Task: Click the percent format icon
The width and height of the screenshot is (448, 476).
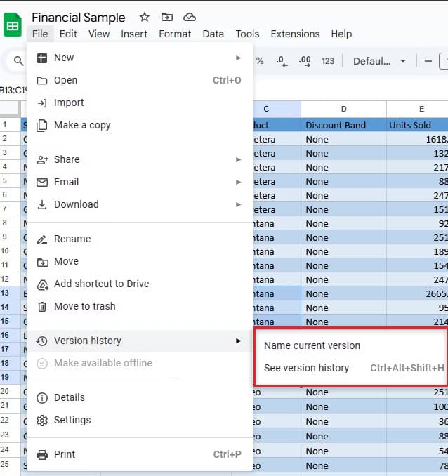Action: point(260,61)
